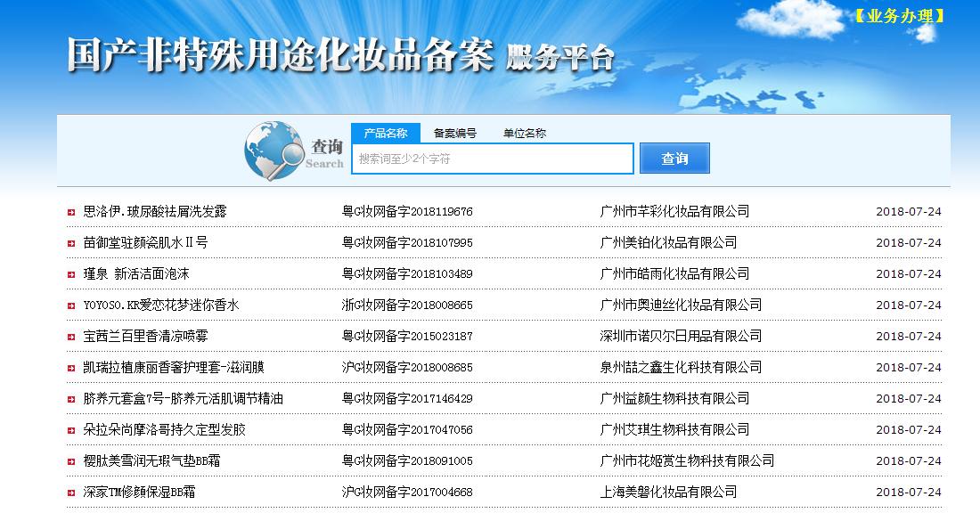The image size is (980, 513).
Task: Click company 广州市芊彩化妆品有限公司
Action: [x=675, y=211]
